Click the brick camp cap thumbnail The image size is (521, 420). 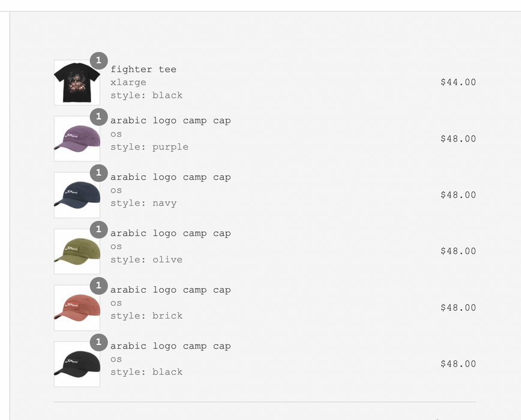point(77,308)
